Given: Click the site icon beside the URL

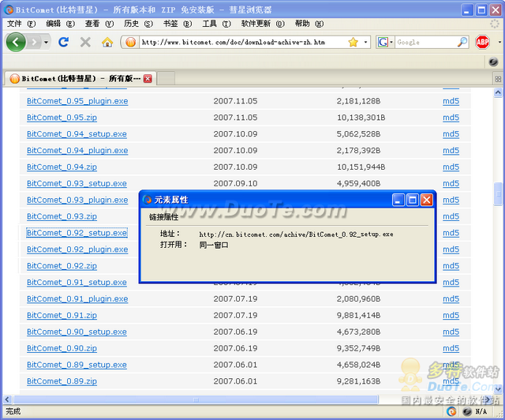Looking at the screenshot, I should [130, 42].
